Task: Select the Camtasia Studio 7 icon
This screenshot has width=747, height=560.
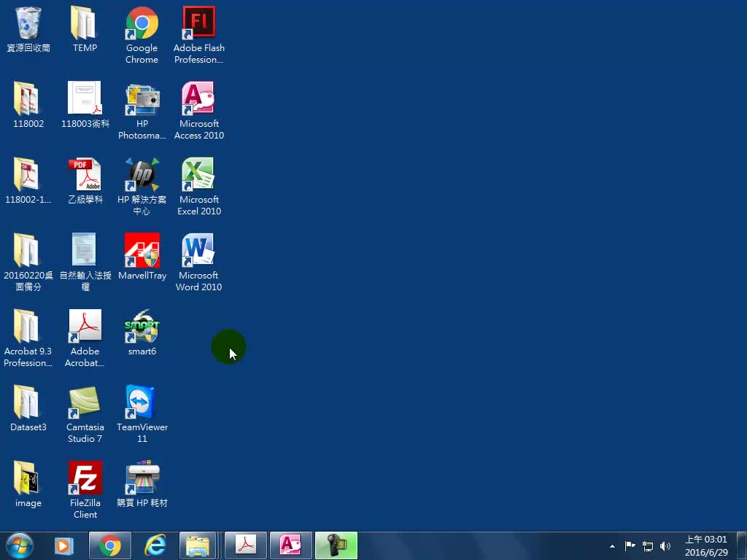Action: [85, 403]
